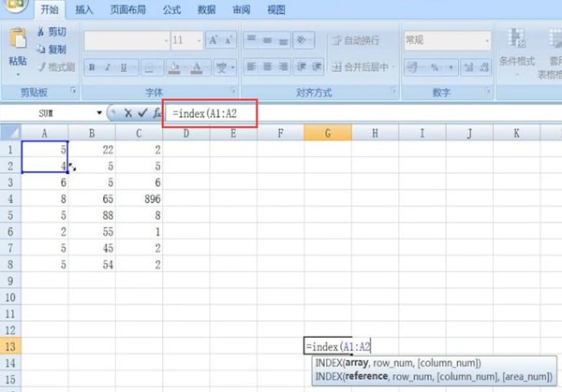Expand the Name Box dropdown arrow
This screenshot has height=392, width=562.
click(x=97, y=112)
